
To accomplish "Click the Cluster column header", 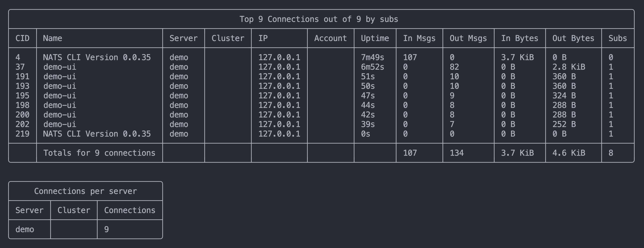I will 228,38.
